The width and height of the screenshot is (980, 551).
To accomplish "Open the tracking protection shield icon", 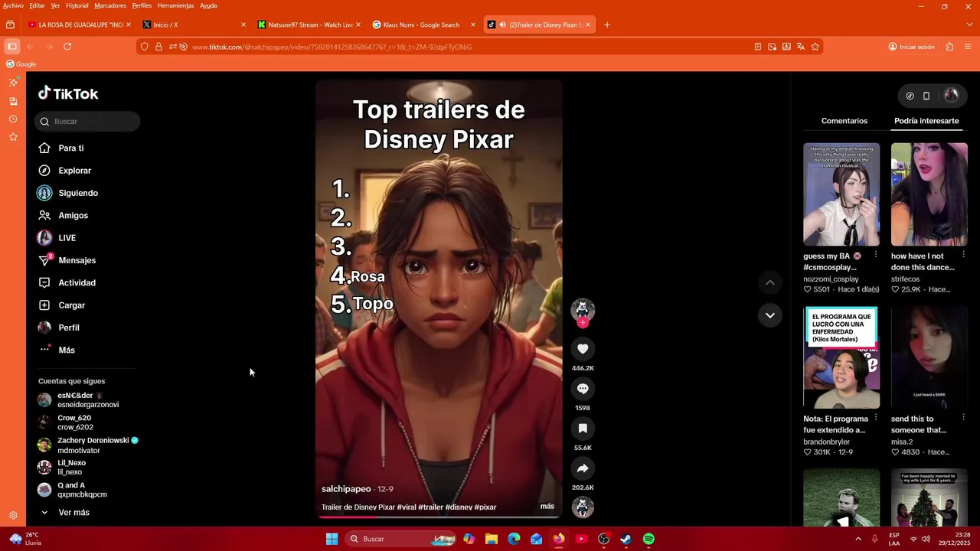I will click(144, 47).
